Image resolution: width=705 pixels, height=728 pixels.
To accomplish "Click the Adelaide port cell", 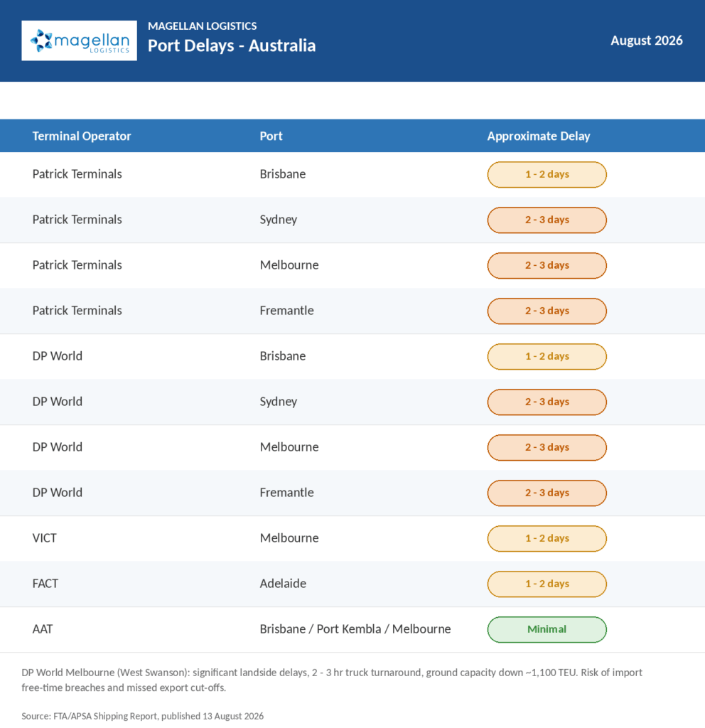I will tap(283, 584).
